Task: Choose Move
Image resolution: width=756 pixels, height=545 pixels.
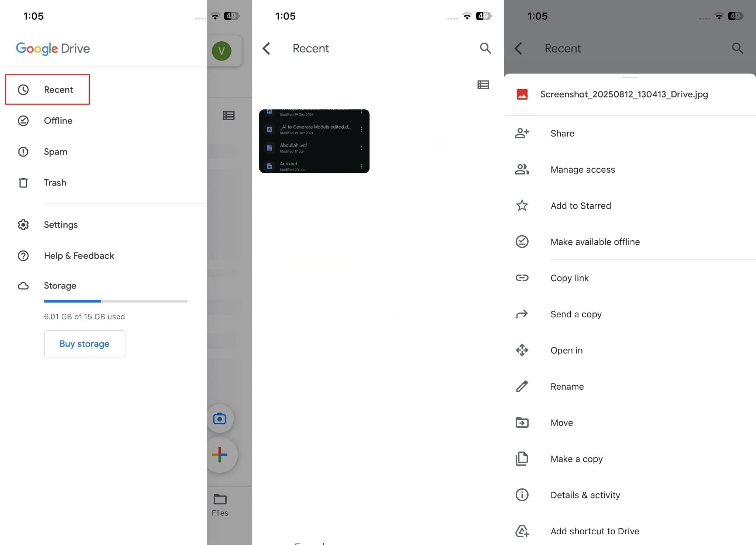Action: click(x=630, y=422)
